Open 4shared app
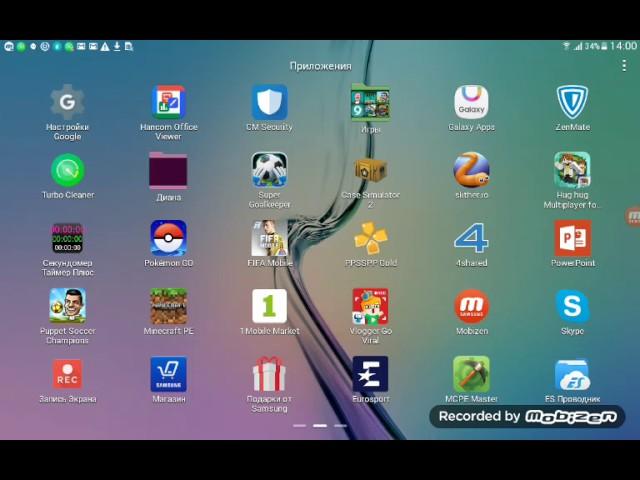 [471, 238]
